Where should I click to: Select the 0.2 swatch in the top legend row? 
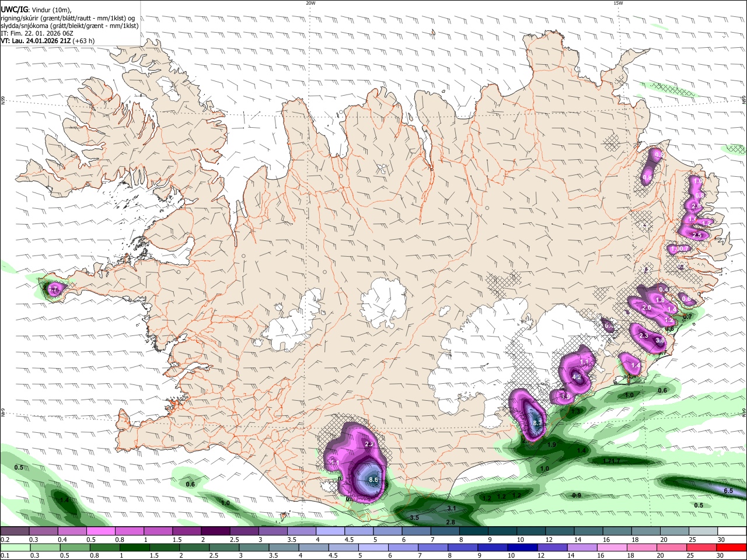point(15,531)
